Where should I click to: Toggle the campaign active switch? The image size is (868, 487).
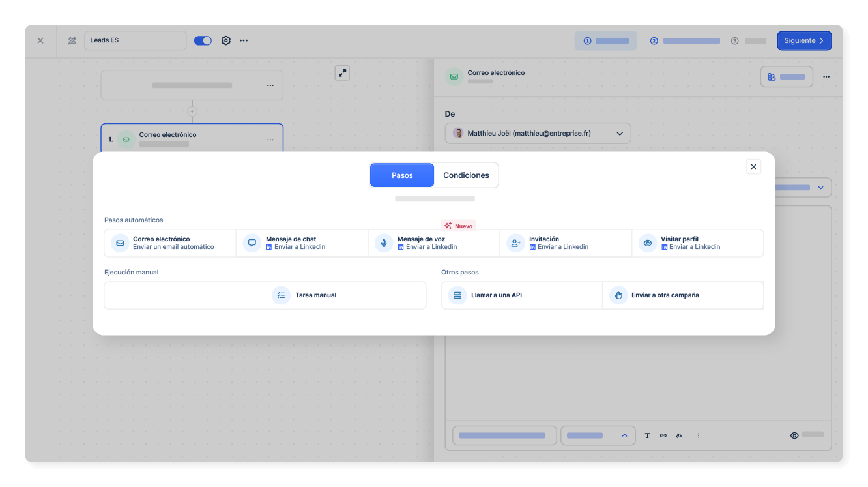click(203, 40)
